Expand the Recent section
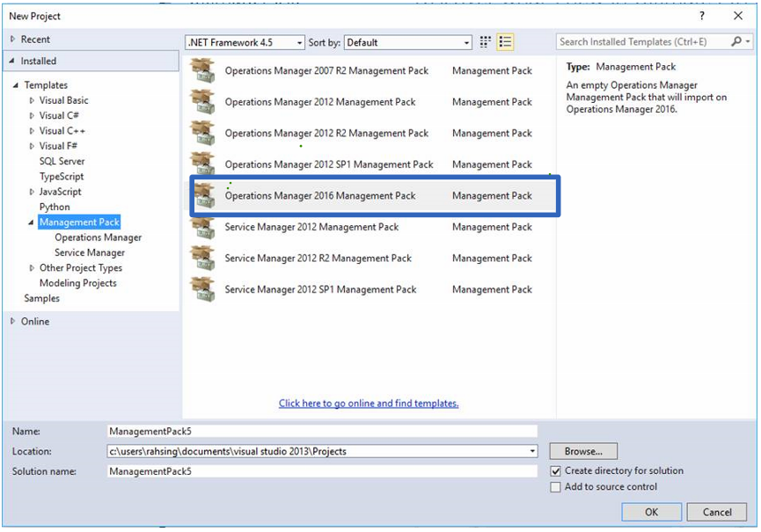The height and width of the screenshot is (532, 761). pyautogui.click(x=12, y=39)
